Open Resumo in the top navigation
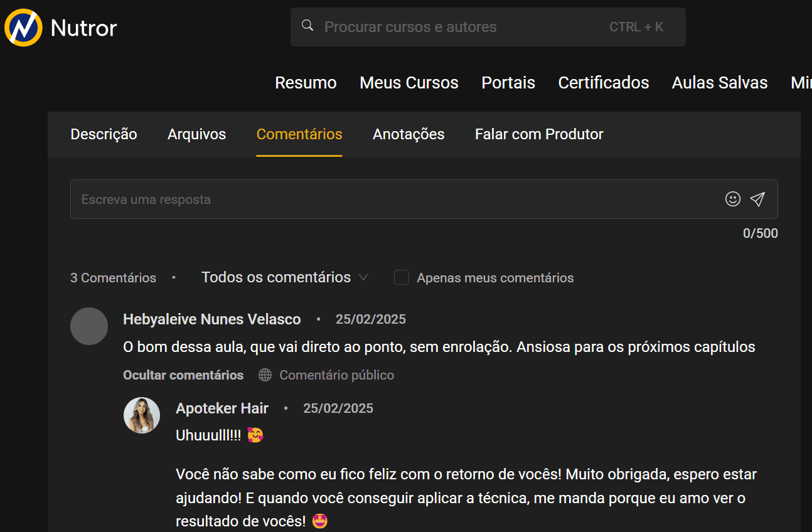Screen dimensions: 812x532 (x=306, y=83)
